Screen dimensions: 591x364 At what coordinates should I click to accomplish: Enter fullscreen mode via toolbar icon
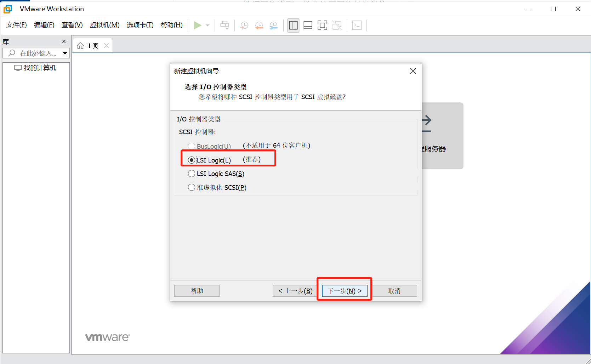pyautogui.click(x=322, y=25)
